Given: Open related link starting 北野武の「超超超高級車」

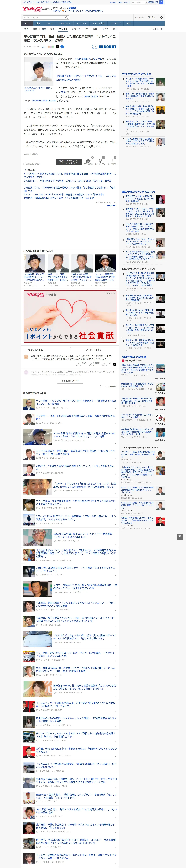Looking at the screenshot, I should click(x=59, y=198).
